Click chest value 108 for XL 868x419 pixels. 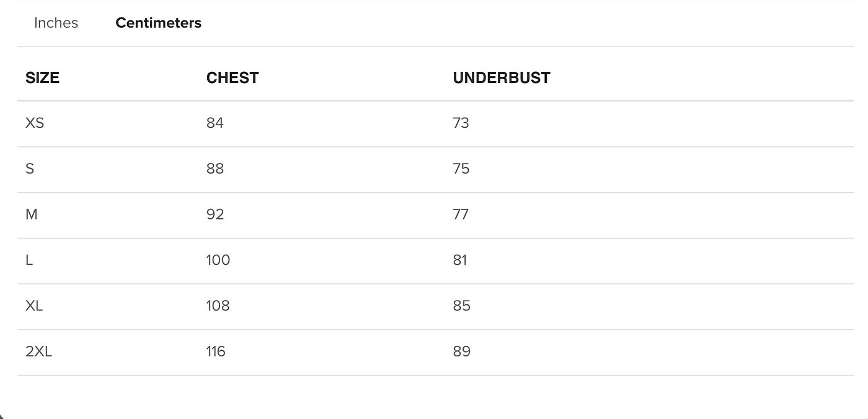point(218,306)
